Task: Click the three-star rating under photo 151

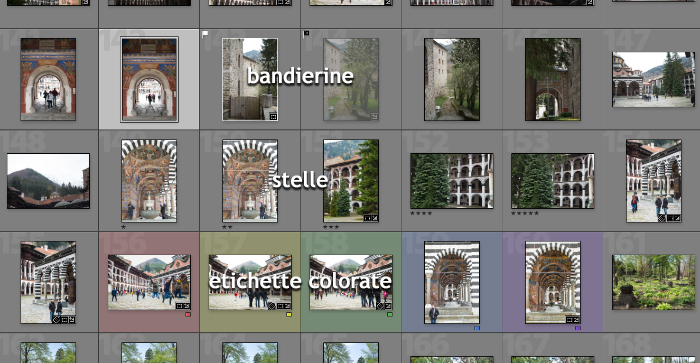Action: coord(331,227)
